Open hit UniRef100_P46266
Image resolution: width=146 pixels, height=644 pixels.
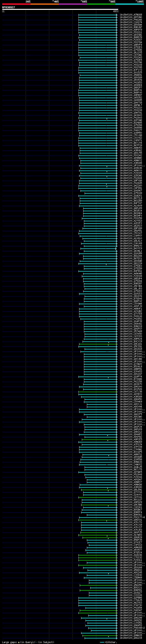coord(131,20)
